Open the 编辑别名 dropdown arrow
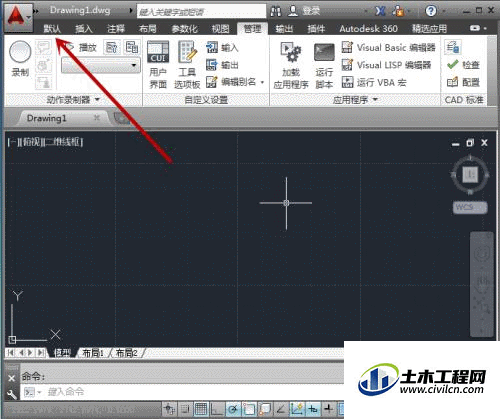The image size is (500, 419). (x=262, y=82)
